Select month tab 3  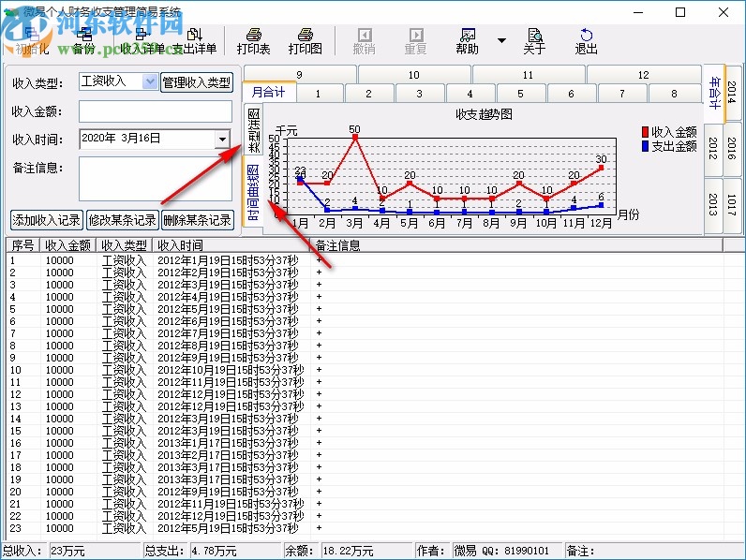click(x=419, y=93)
